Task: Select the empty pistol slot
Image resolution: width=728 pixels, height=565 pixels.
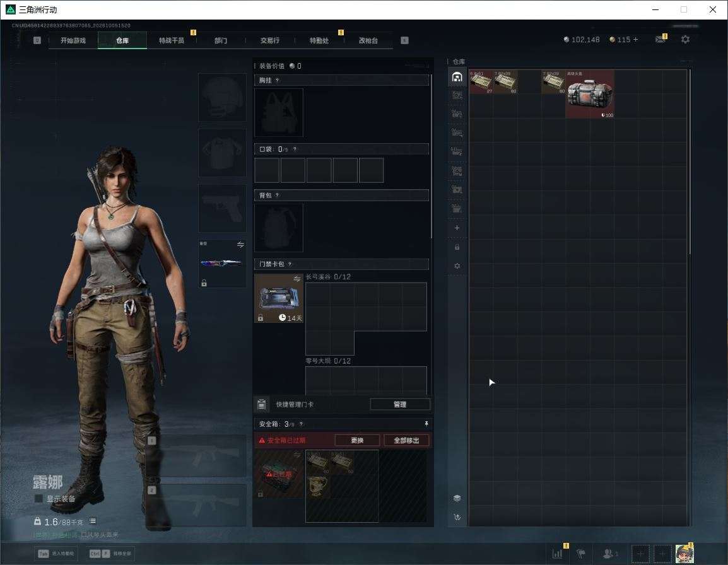Action: coord(222,208)
